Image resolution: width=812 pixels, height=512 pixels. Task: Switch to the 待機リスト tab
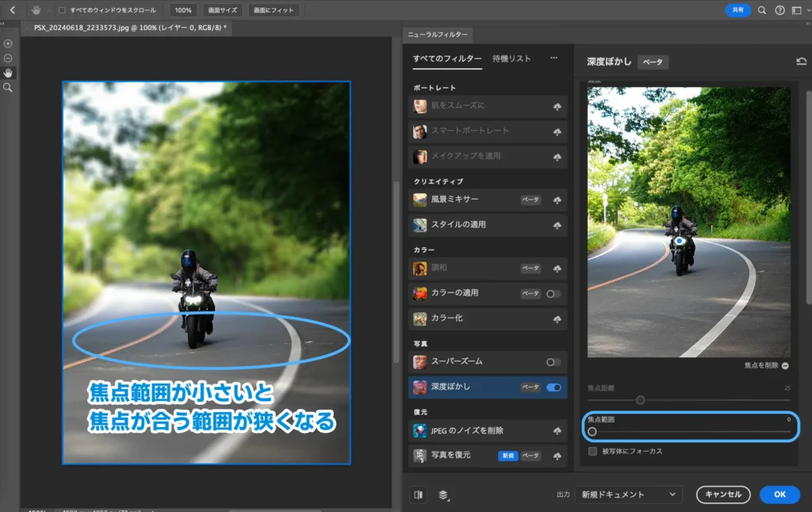click(511, 59)
